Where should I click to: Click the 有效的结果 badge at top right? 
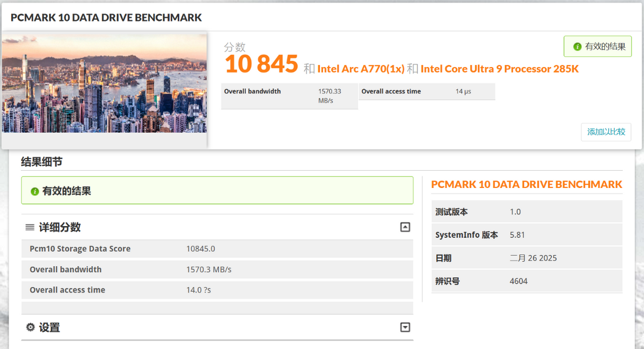tap(598, 47)
